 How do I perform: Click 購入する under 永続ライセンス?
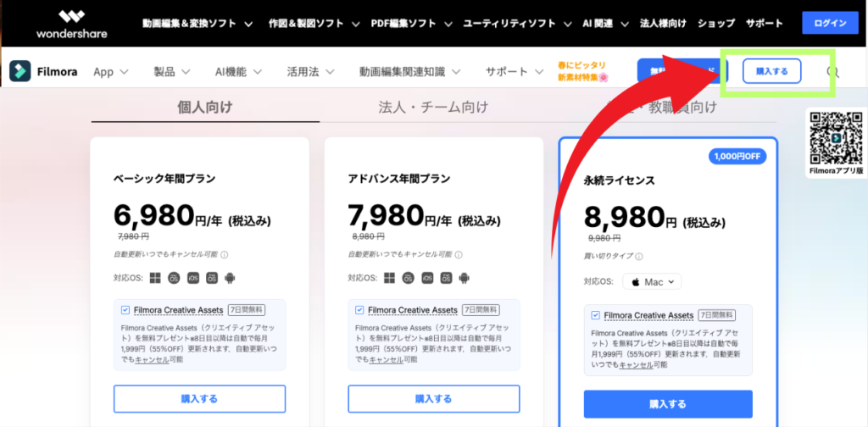pyautogui.click(x=668, y=404)
